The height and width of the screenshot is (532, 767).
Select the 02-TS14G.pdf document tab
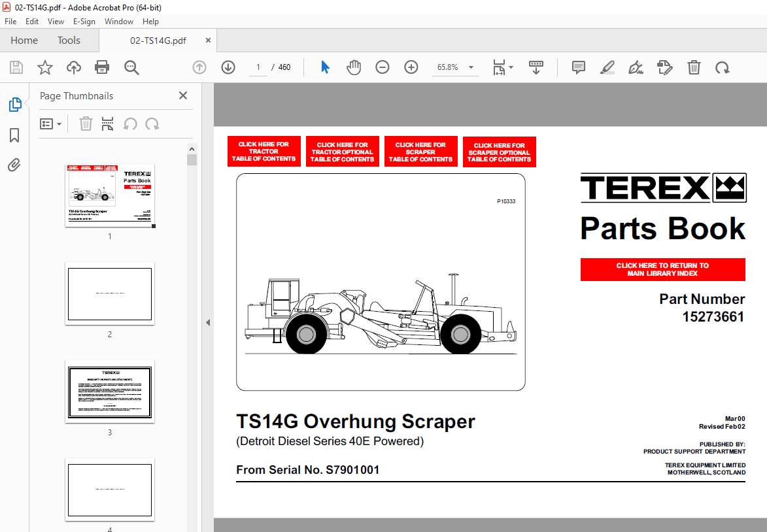point(158,41)
